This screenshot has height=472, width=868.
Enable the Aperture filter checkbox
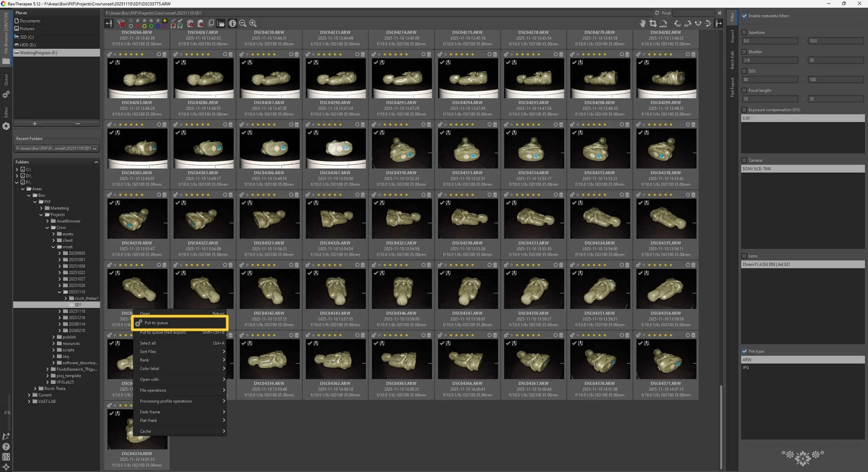(744, 32)
